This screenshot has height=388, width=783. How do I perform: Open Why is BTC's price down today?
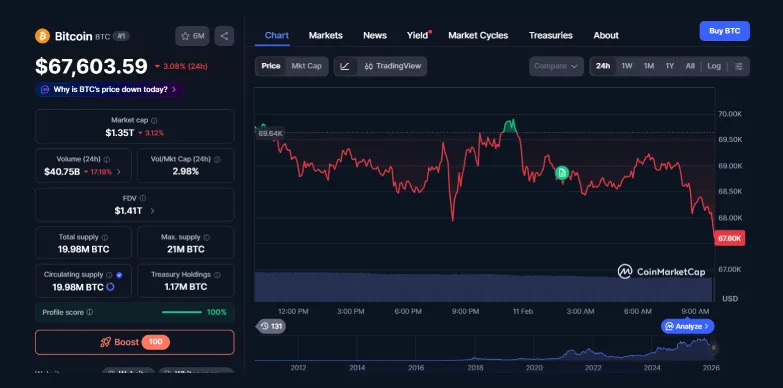[109, 89]
